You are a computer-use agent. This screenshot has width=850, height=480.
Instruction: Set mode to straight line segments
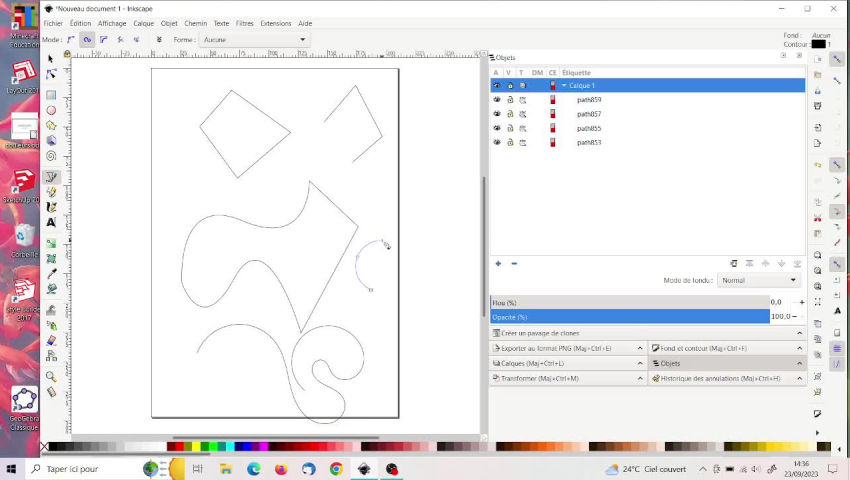[x=120, y=40]
